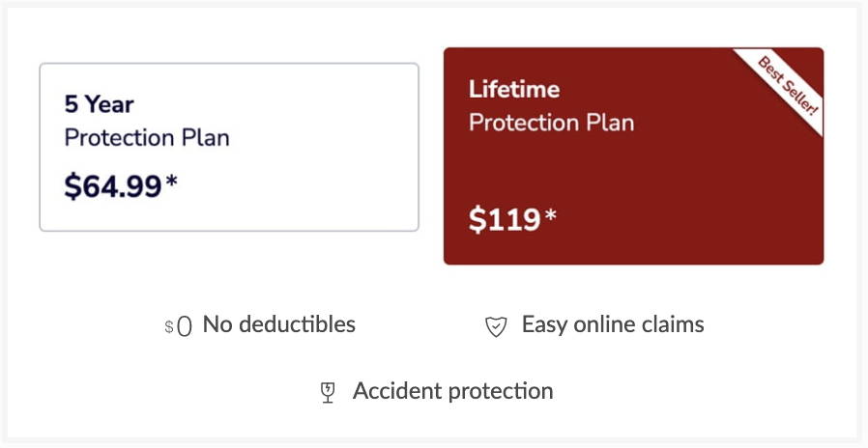Click the No deductibles label

pyautogui.click(x=279, y=324)
